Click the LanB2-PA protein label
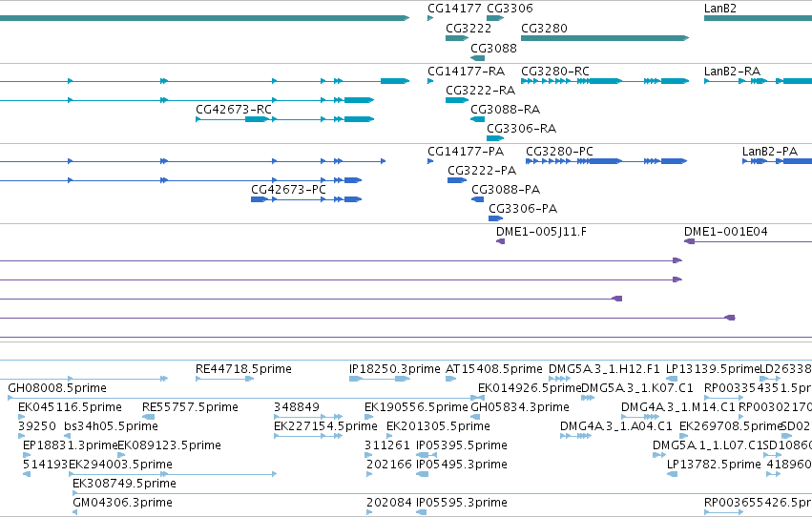Image resolution: width=812 pixels, height=517 pixels. (x=769, y=151)
